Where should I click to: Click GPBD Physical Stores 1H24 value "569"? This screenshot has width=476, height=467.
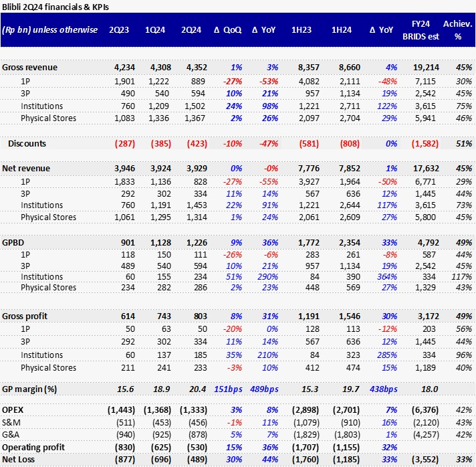tap(353, 288)
